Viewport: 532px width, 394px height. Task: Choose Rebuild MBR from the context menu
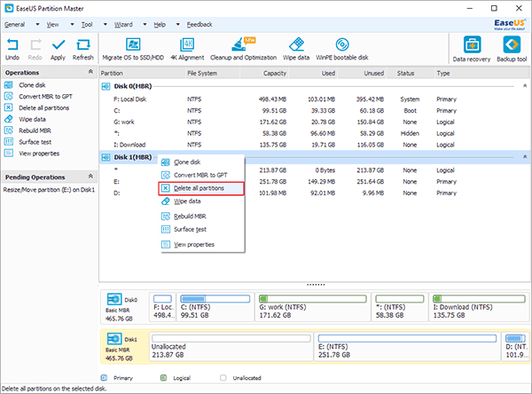[201, 217]
